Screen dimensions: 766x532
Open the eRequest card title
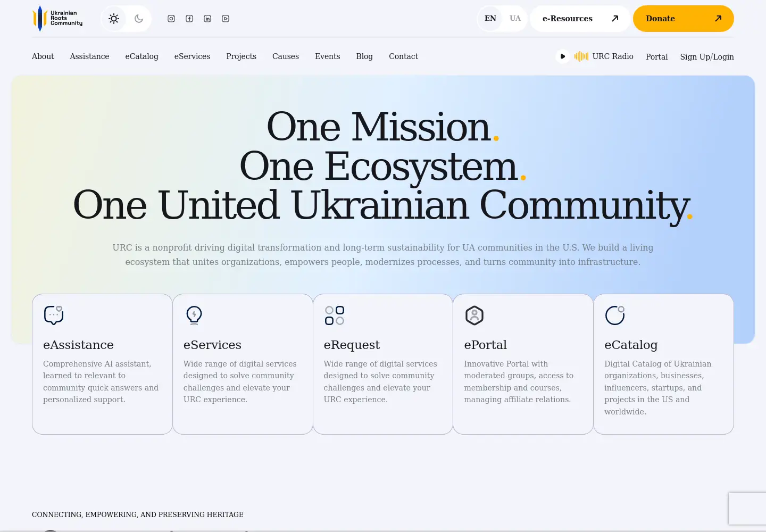(x=352, y=345)
